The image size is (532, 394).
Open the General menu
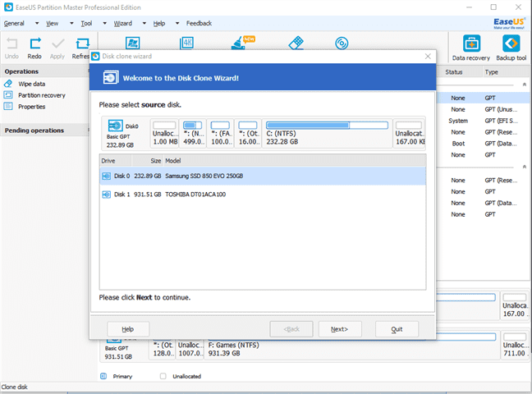(x=14, y=24)
